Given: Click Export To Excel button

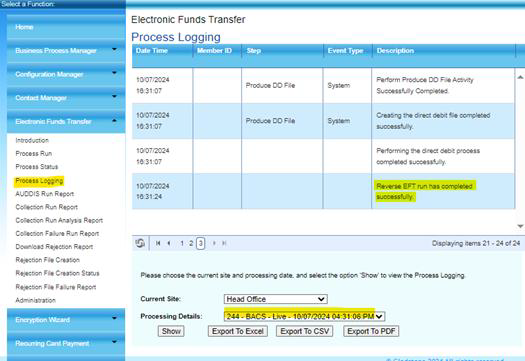Looking at the screenshot, I should pyautogui.click(x=238, y=331).
